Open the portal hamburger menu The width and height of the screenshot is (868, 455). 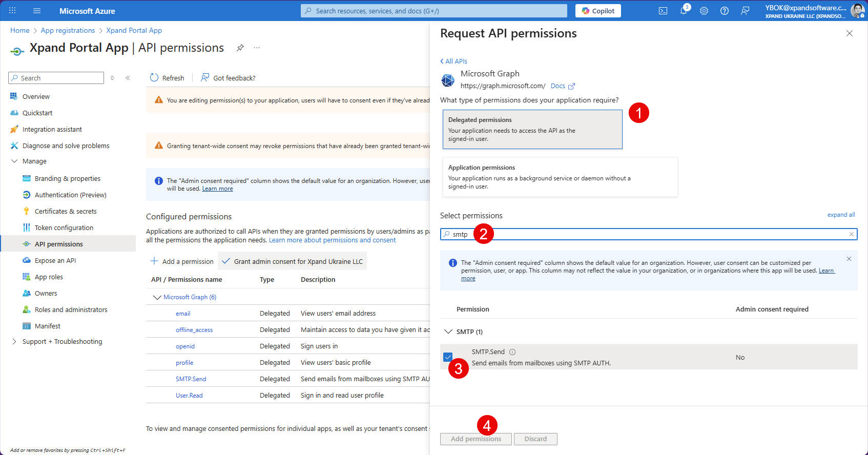[37, 11]
